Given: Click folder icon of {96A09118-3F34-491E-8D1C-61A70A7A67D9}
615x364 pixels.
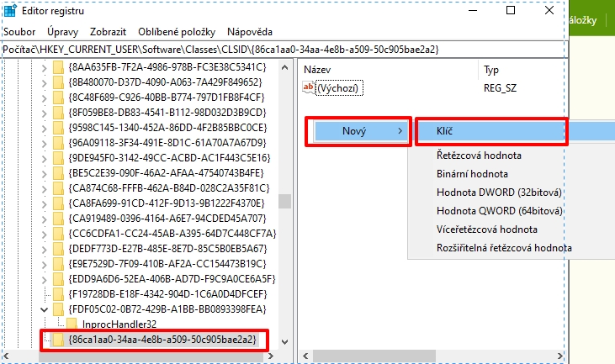Looking at the screenshot, I should [x=58, y=143].
